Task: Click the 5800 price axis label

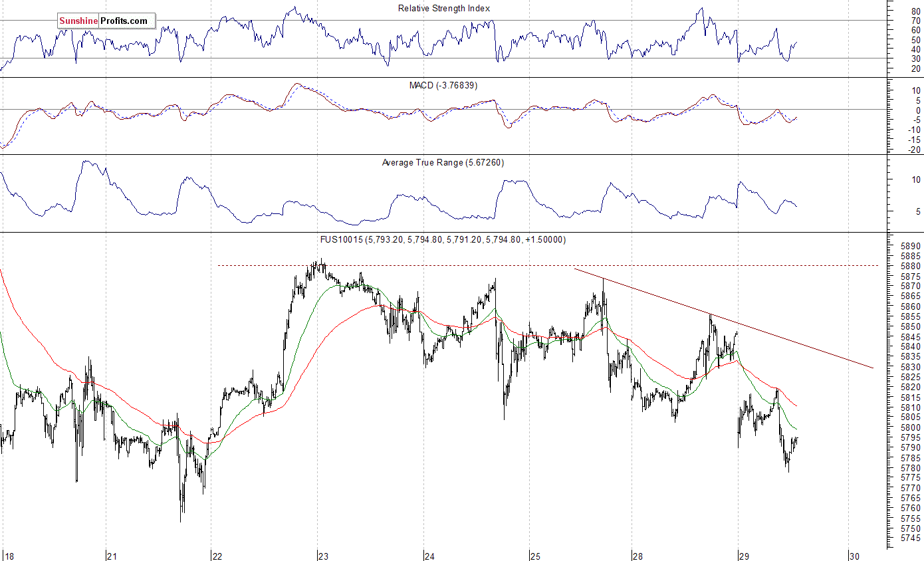Action: (910, 427)
